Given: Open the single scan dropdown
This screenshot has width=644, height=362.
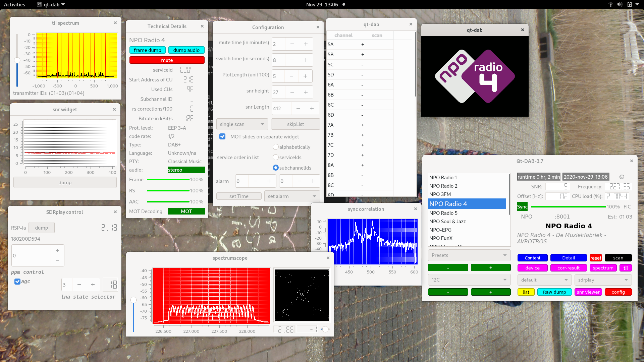Looking at the screenshot, I should click(242, 124).
